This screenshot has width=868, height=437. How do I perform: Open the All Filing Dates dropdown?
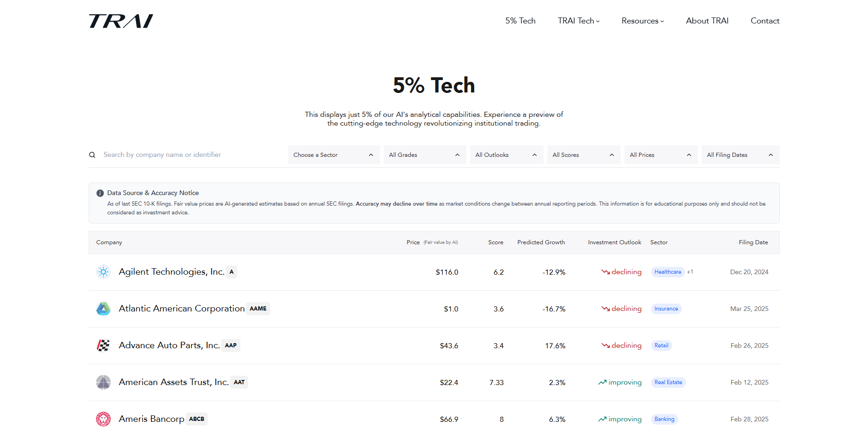coord(741,155)
